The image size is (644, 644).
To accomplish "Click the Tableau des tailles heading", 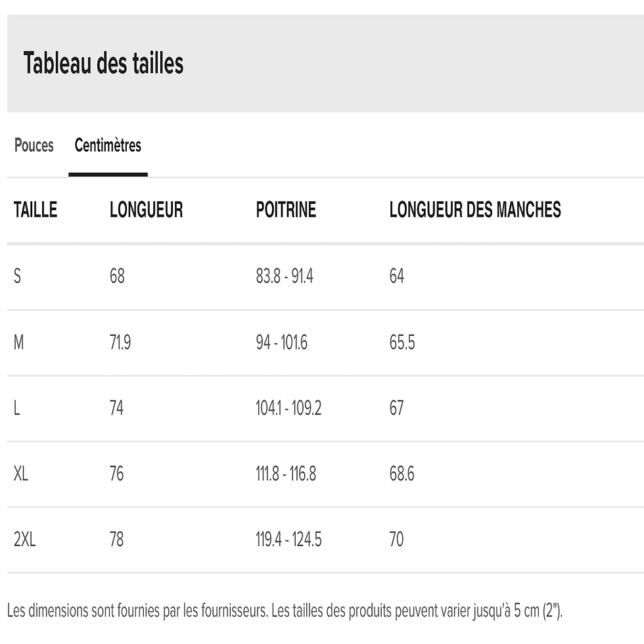I will (103, 64).
